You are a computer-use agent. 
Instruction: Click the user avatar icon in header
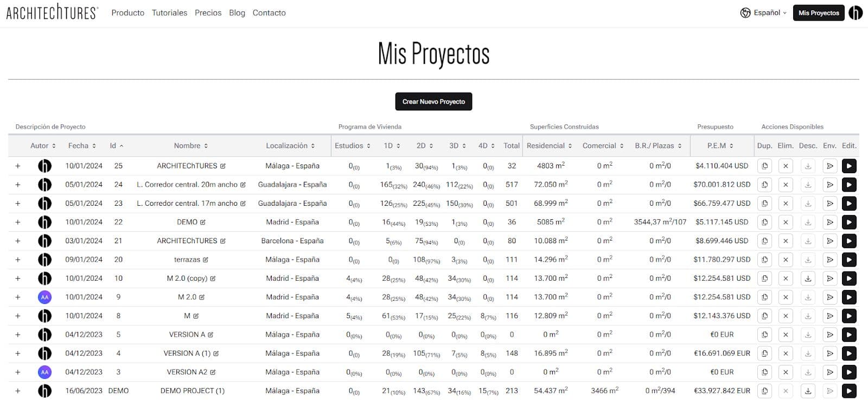(856, 12)
